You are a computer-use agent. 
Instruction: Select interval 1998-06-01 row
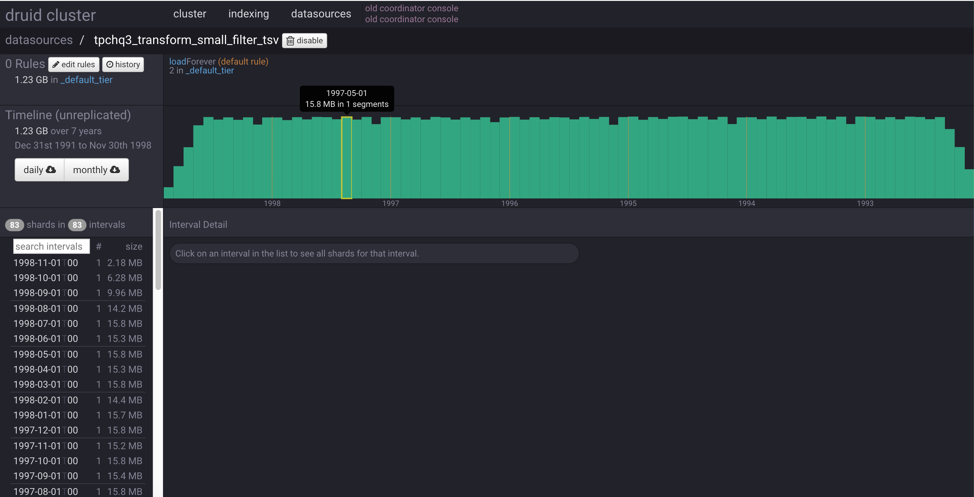pyautogui.click(x=78, y=339)
